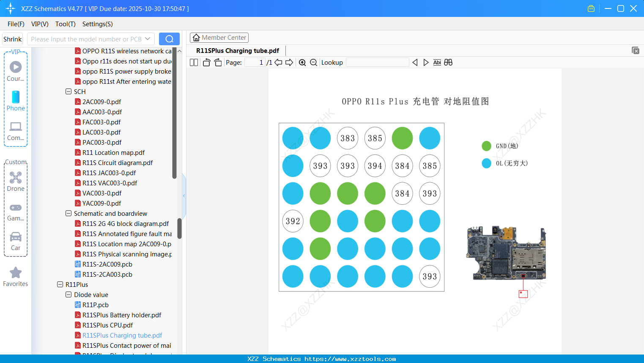Collapse the Diode value folder
The width and height of the screenshot is (644, 363).
pos(69,294)
